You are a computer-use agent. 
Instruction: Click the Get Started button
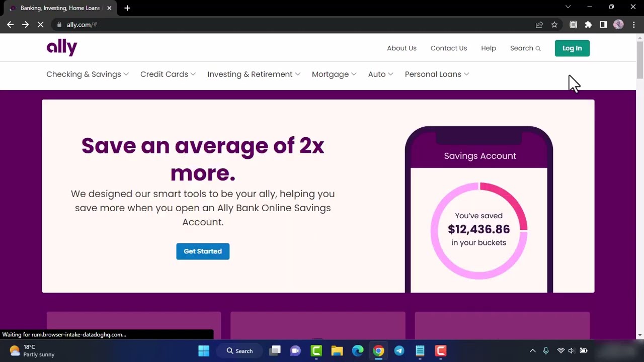203,251
